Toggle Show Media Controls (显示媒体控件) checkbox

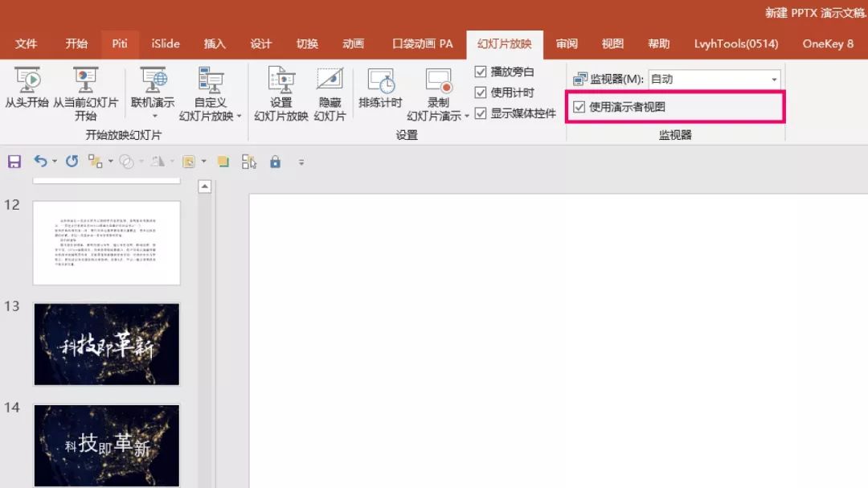[481, 113]
